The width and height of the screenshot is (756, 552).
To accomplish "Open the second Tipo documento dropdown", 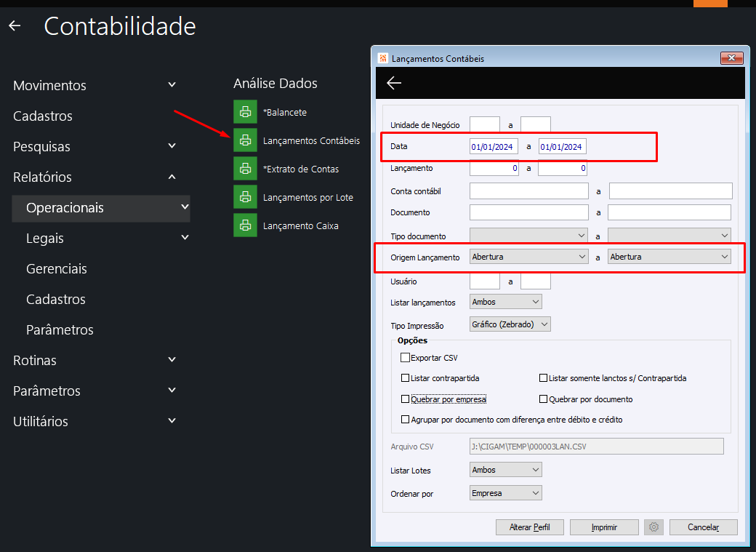I will point(669,236).
